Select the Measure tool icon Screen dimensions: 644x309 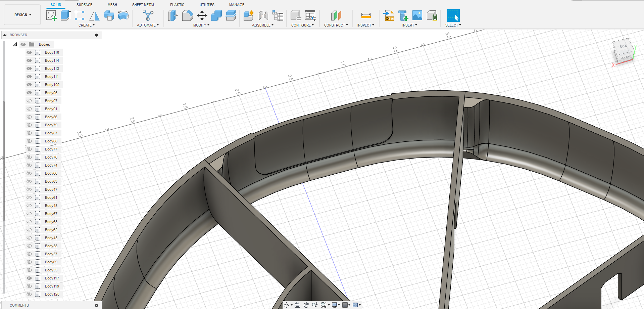click(366, 15)
